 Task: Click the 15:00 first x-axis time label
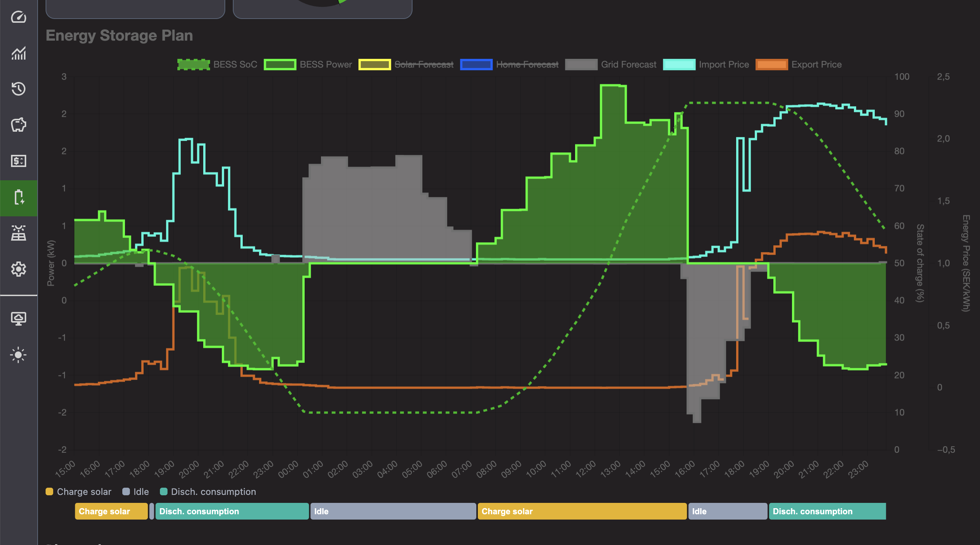point(65,469)
